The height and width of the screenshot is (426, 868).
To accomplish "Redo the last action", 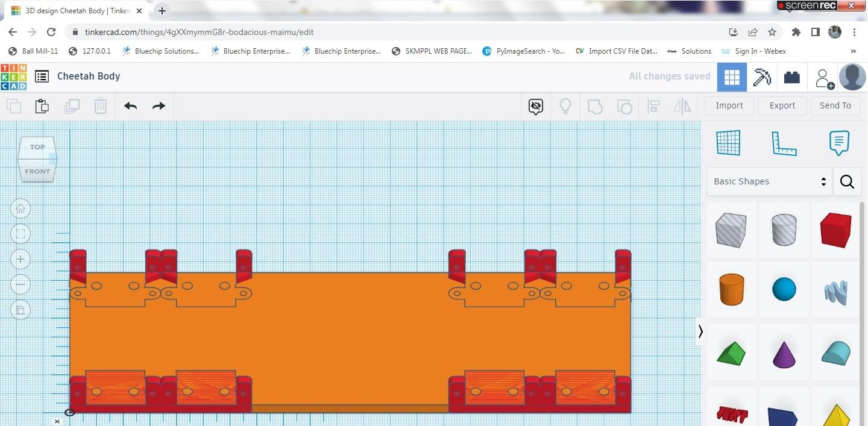I will click(x=159, y=106).
